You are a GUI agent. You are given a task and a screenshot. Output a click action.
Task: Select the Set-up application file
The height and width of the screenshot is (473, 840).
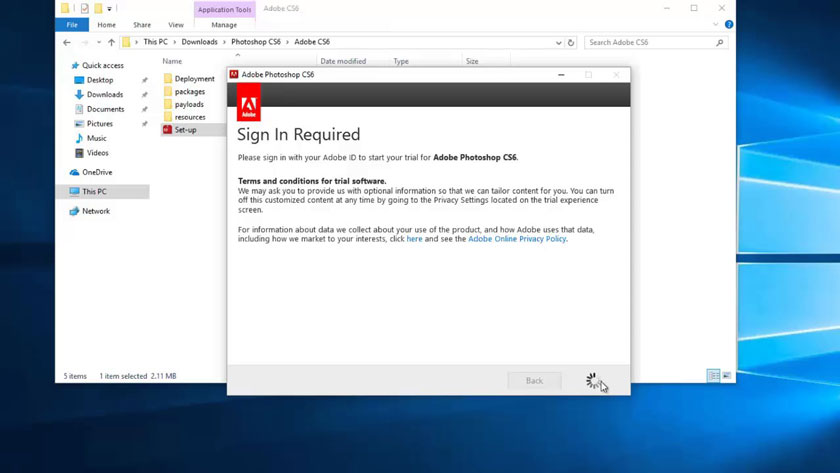tap(185, 130)
